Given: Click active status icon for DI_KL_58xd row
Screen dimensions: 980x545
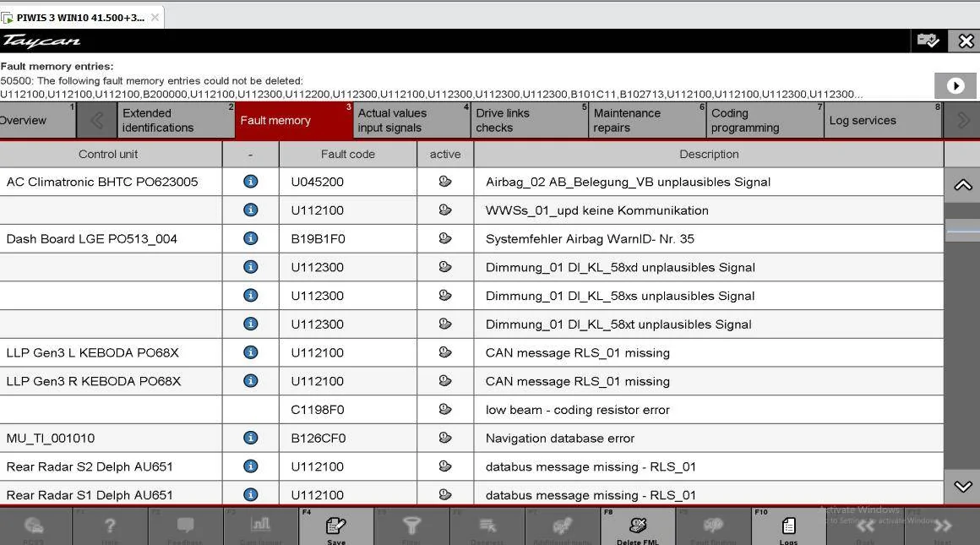Looking at the screenshot, I should (445, 267).
